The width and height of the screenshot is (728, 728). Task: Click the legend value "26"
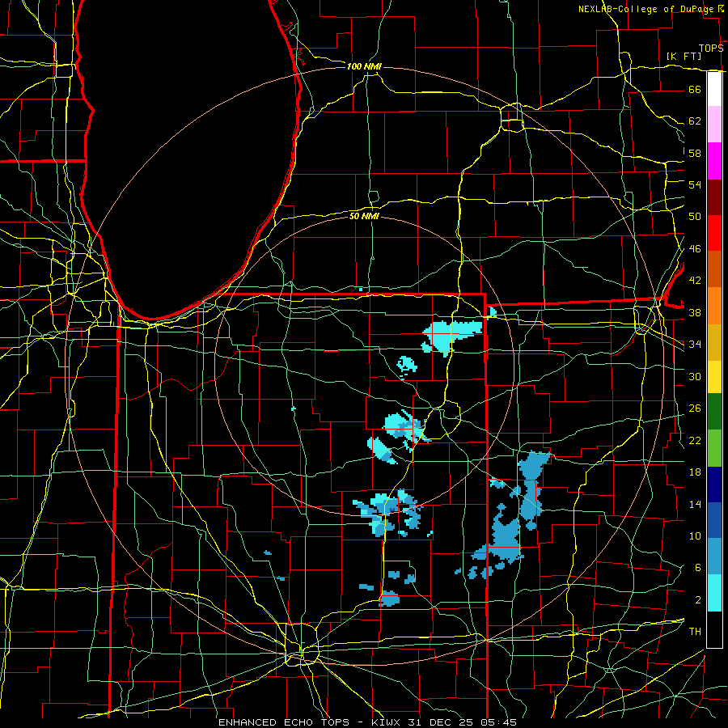point(695,408)
